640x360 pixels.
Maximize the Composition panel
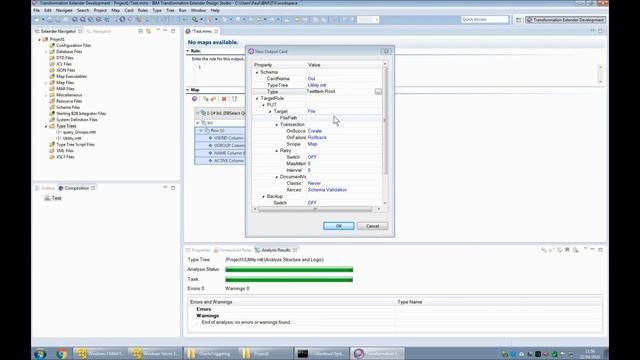pyautogui.click(x=173, y=188)
